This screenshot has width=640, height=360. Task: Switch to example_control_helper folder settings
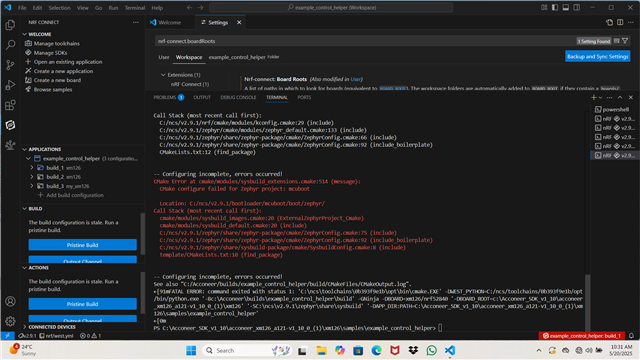[x=244, y=57]
